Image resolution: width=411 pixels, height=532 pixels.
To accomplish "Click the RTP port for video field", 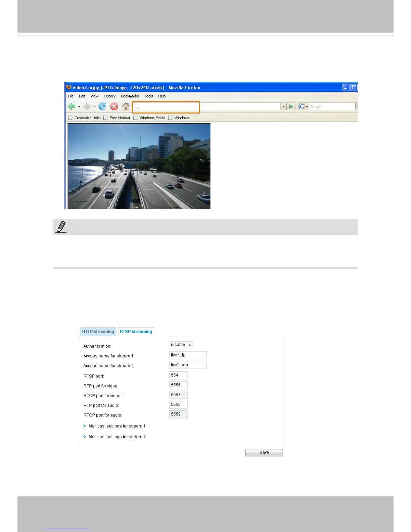I will click(178, 385).
